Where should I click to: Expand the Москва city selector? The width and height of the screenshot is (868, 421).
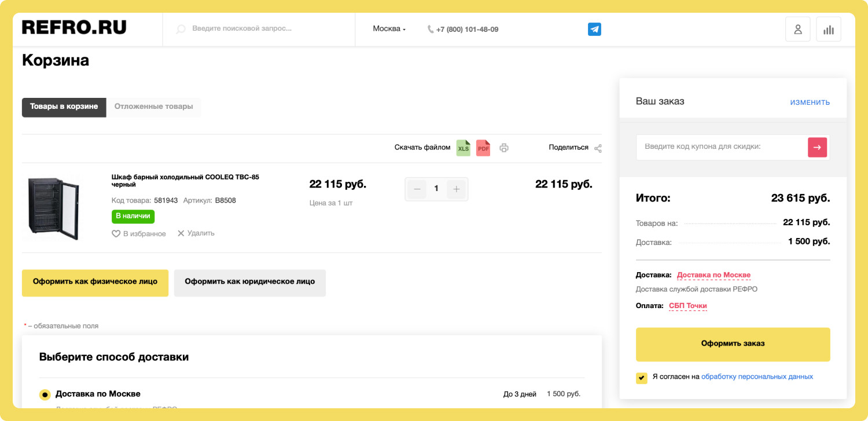[x=389, y=29]
